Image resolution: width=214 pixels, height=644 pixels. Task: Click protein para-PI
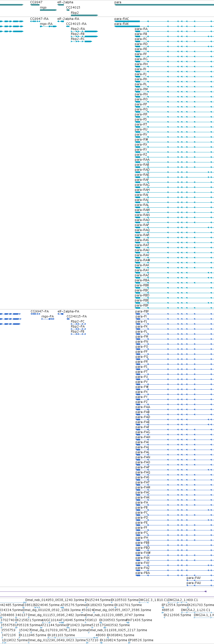(141, 316)
